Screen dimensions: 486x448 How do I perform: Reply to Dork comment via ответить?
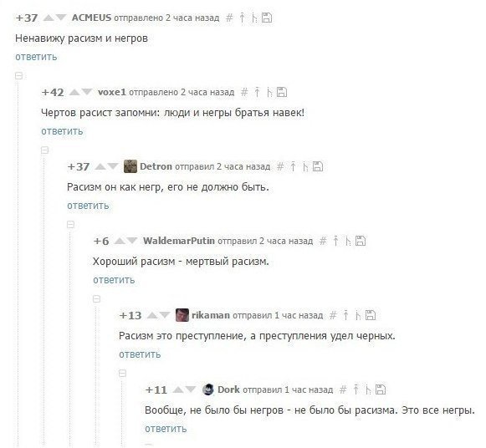166,429
